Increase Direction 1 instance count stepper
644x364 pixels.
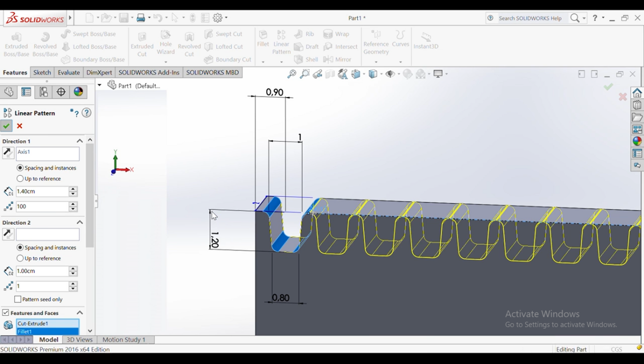(x=73, y=204)
